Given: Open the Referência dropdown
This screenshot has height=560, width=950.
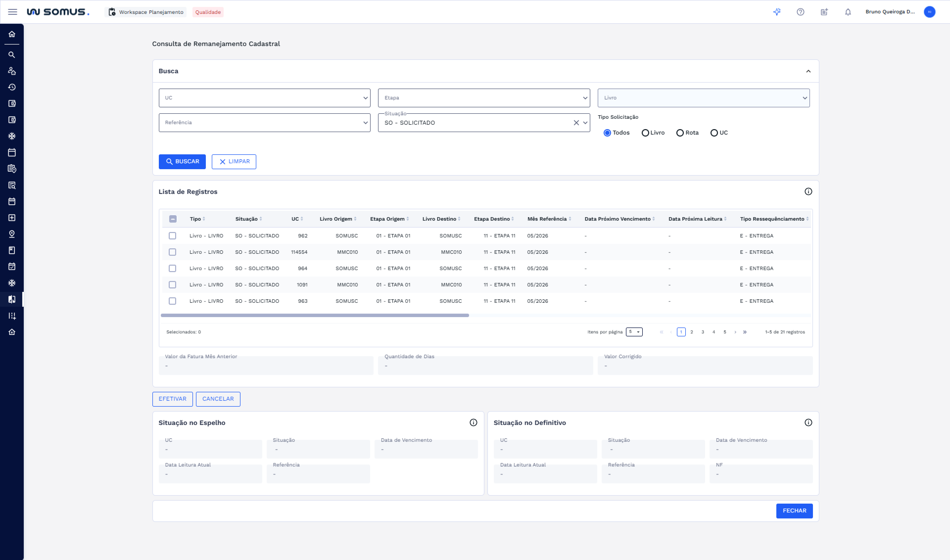Looking at the screenshot, I should (x=264, y=123).
